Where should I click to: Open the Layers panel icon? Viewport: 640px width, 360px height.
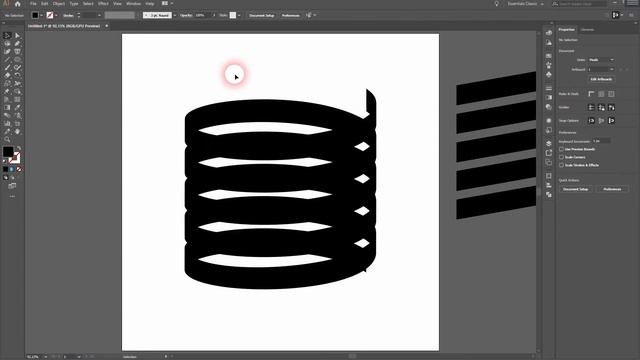point(549,143)
